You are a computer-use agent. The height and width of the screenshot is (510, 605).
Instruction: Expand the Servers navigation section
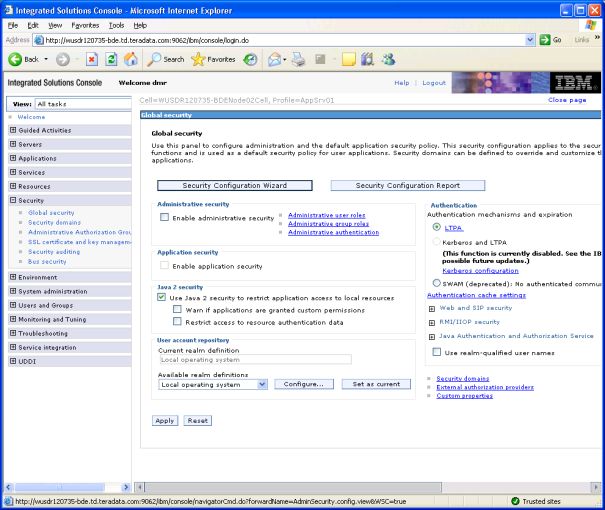click(13, 144)
